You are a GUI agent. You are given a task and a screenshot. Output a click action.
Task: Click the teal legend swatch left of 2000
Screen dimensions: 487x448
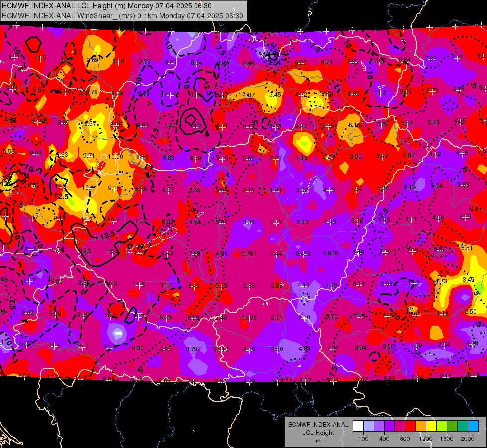point(463,426)
